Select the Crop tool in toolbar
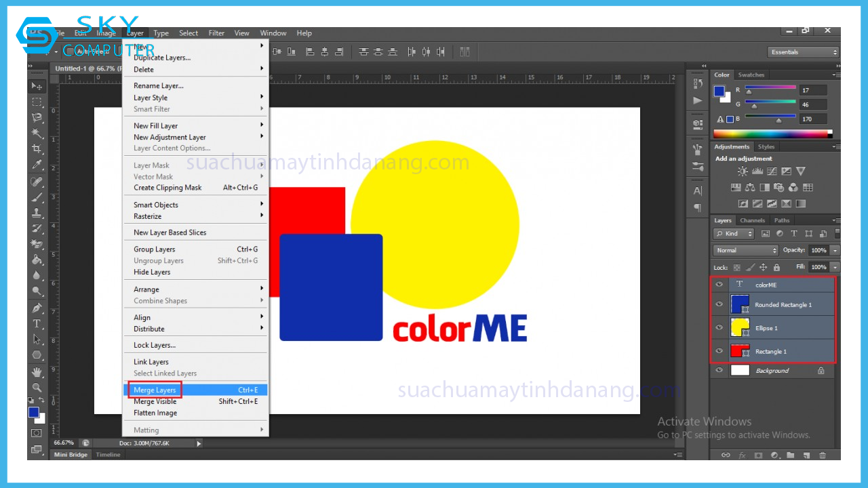Screen dimensions: 868x488 [x=37, y=148]
